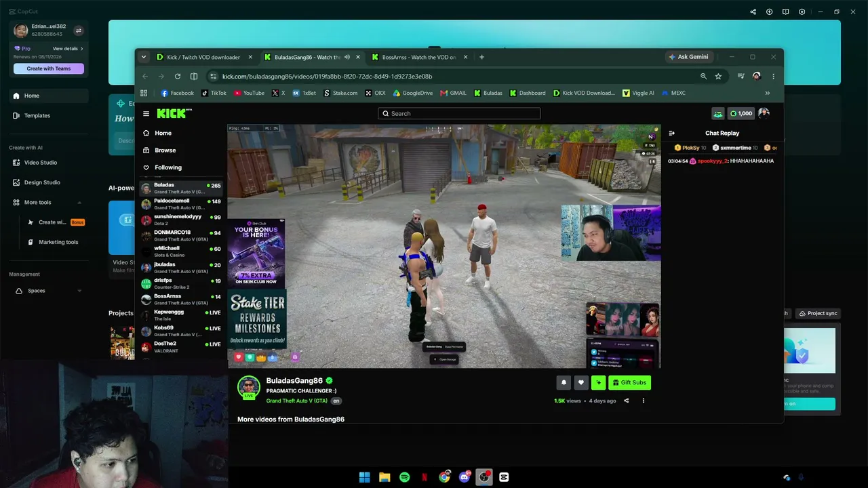Screen dimensions: 868x488
Task: Follow BuladasGang86 with the heart button
Action: [x=581, y=383]
